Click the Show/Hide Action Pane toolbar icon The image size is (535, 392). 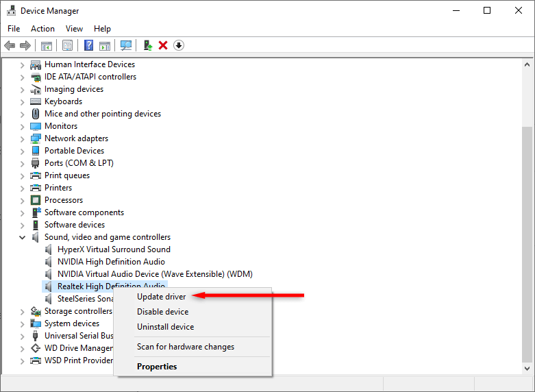105,45
